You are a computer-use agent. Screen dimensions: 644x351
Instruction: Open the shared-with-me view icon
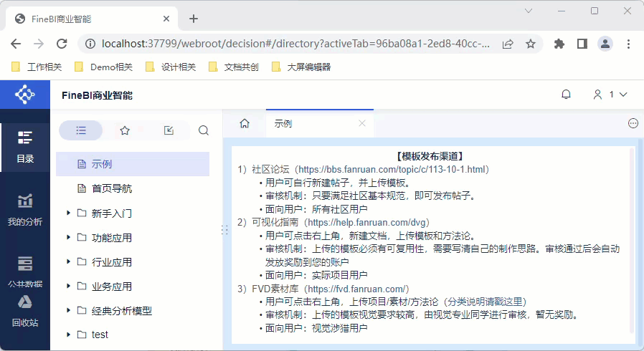tap(169, 130)
